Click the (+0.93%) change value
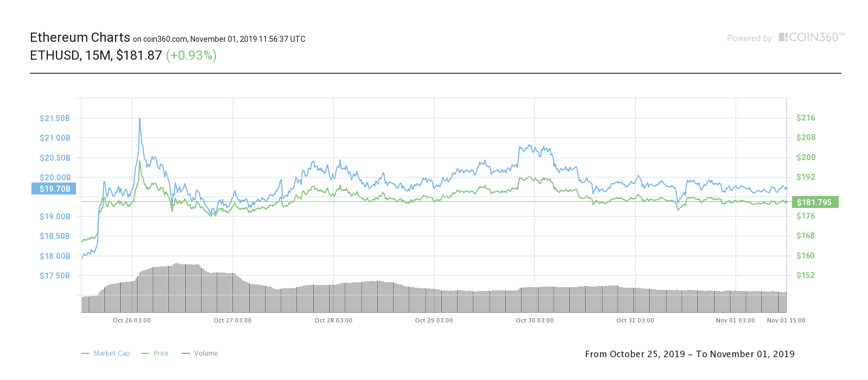 pyautogui.click(x=191, y=55)
